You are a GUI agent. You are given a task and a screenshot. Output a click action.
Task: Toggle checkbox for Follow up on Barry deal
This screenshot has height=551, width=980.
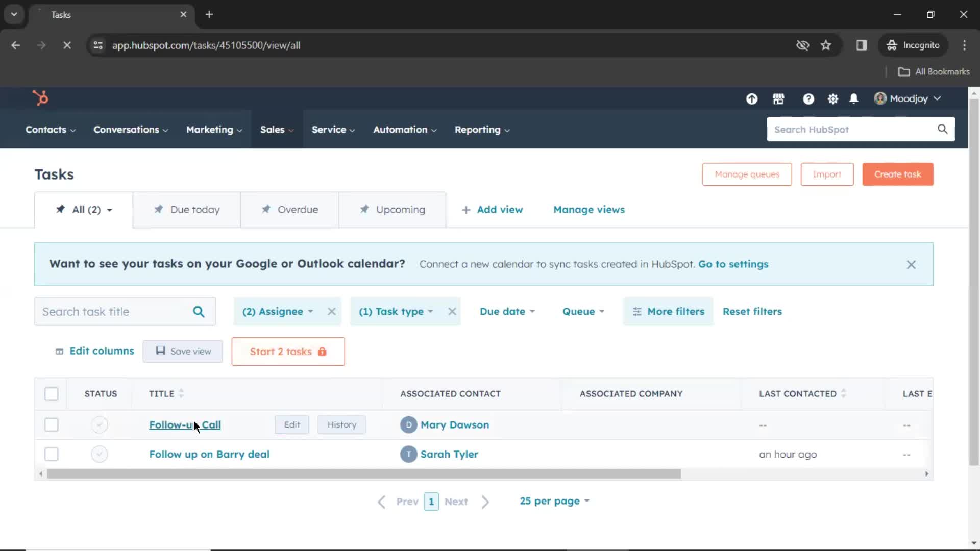tap(51, 454)
